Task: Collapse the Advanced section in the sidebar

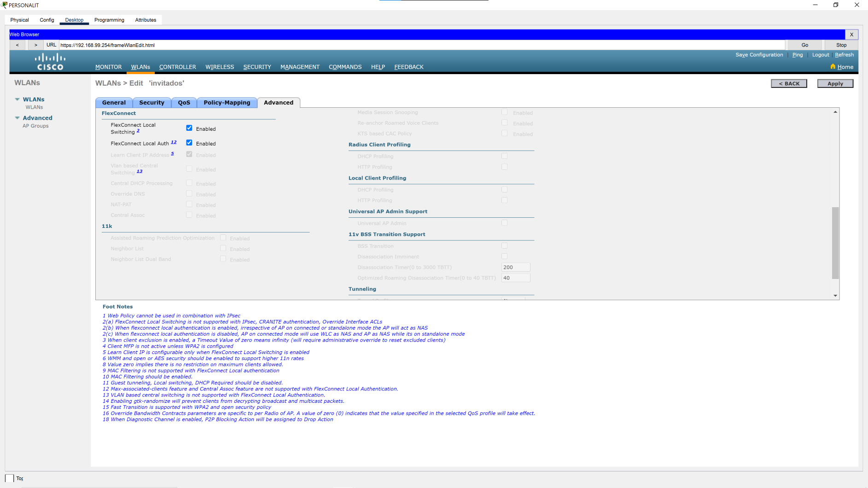Action: [17, 118]
